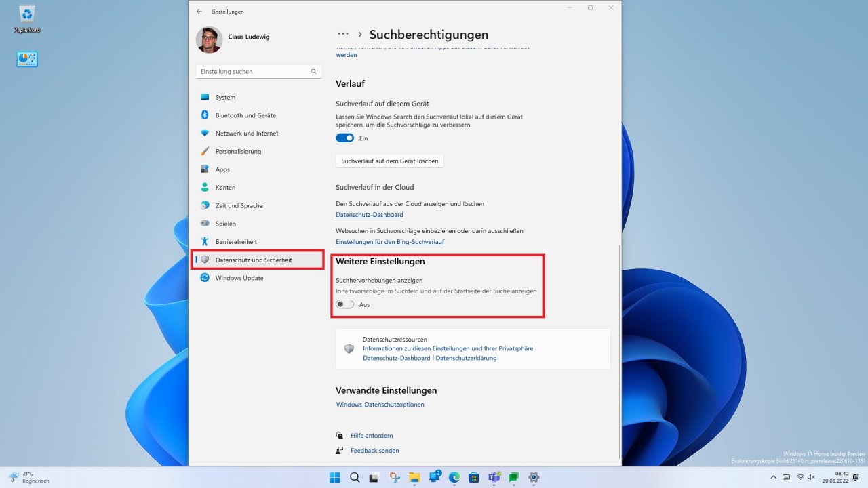Viewport: 868px width, 488px height.
Task: Open the Windows Start menu
Action: click(x=335, y=477)
